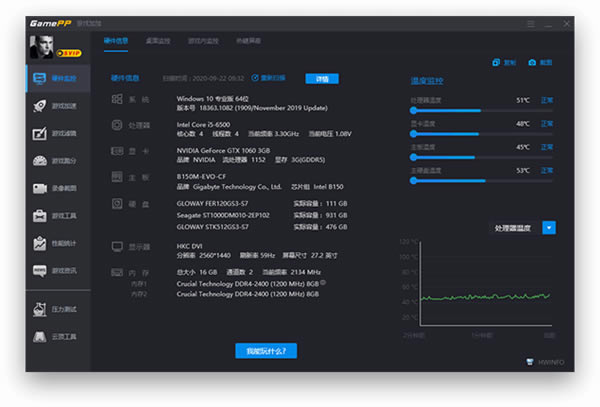Minimize the GamePP window

pyautogui.click(x=549, y=24)
